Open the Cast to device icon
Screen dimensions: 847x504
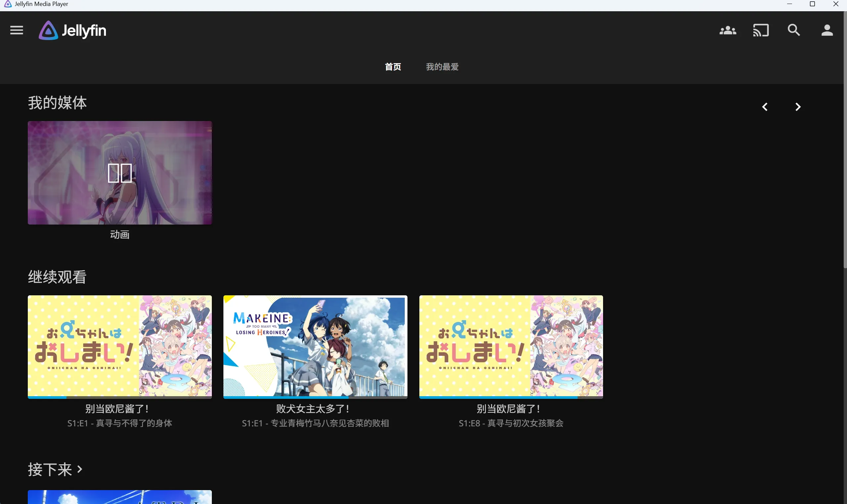pyautogui.click(x=761, y=30)
